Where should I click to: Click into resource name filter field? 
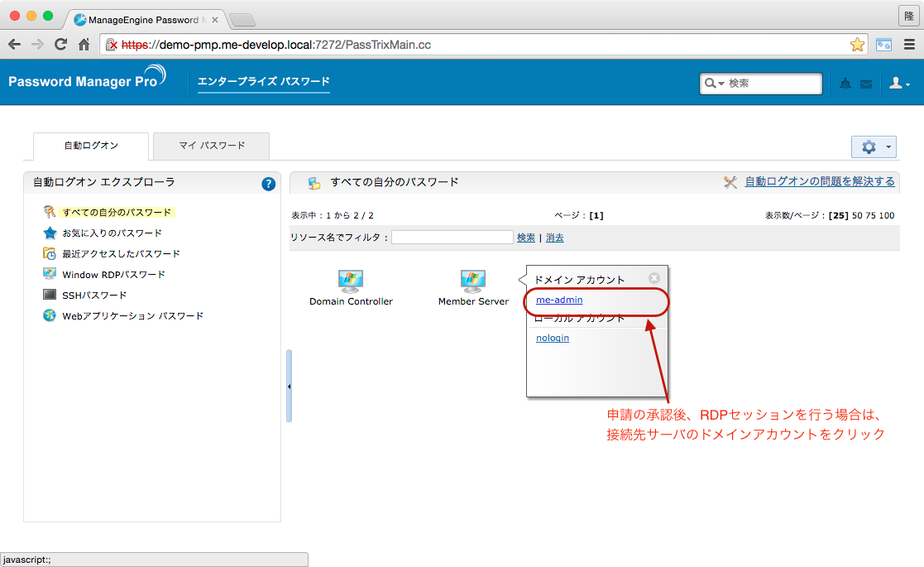[452, 237]
